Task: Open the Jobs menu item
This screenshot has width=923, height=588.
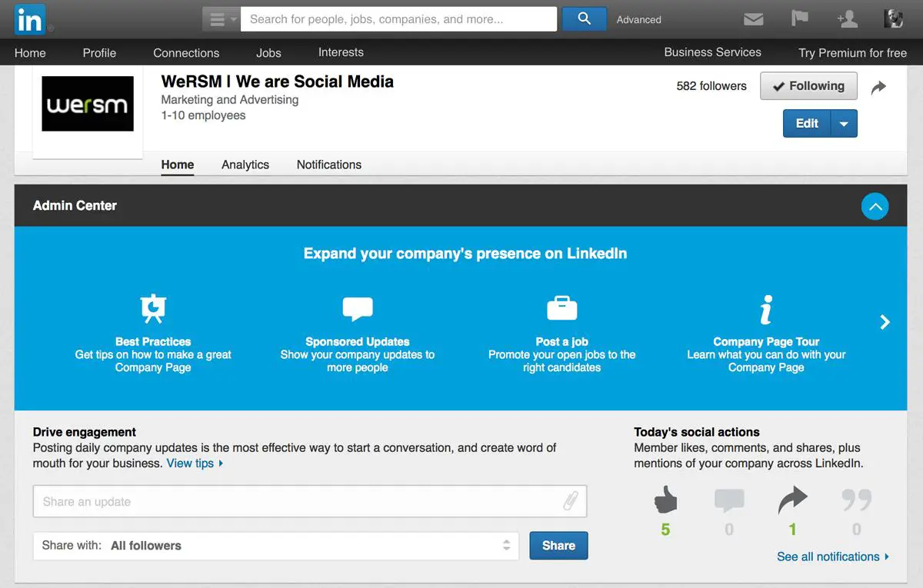Action: pos(268,53)
